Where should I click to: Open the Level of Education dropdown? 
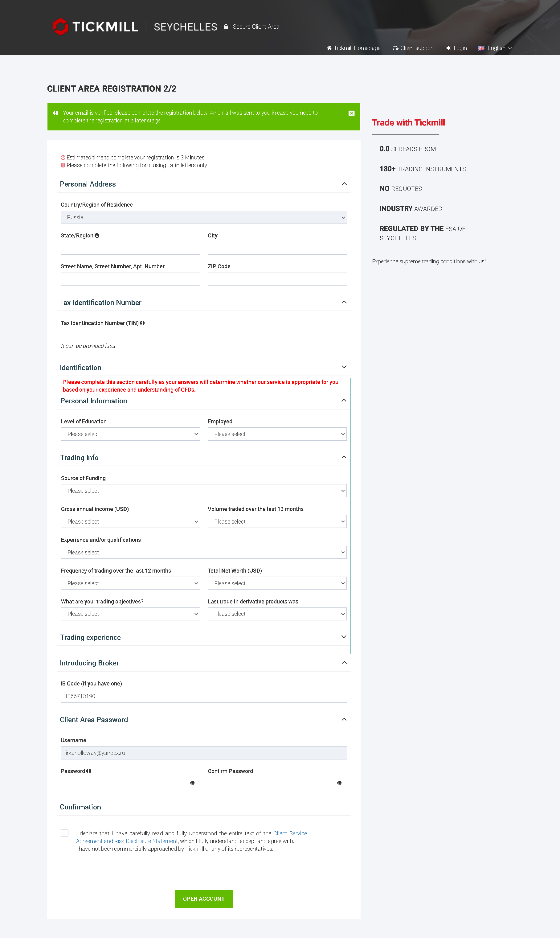pyautogui.click(x=130, y=434)
